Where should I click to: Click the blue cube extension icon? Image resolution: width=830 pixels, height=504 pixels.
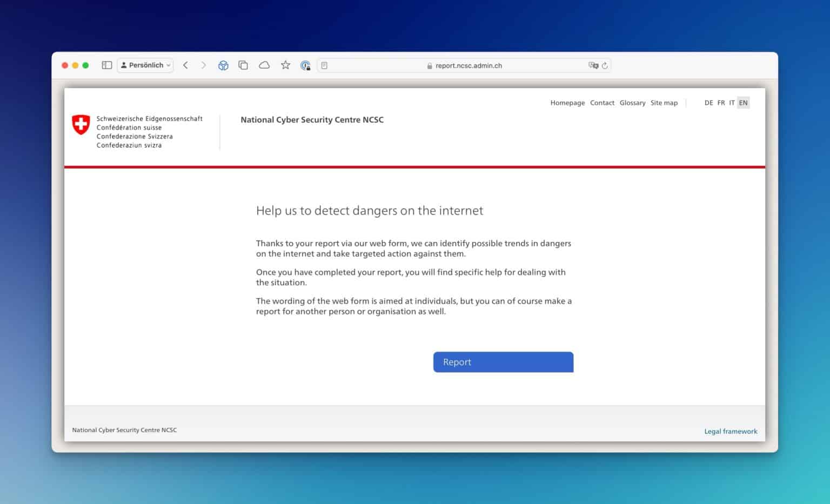(223, 65)
